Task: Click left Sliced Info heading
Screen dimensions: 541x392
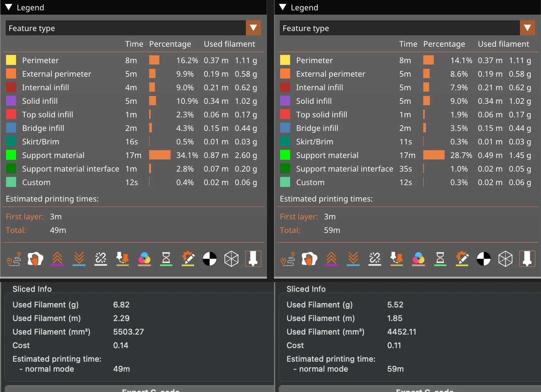Action: 32,289
